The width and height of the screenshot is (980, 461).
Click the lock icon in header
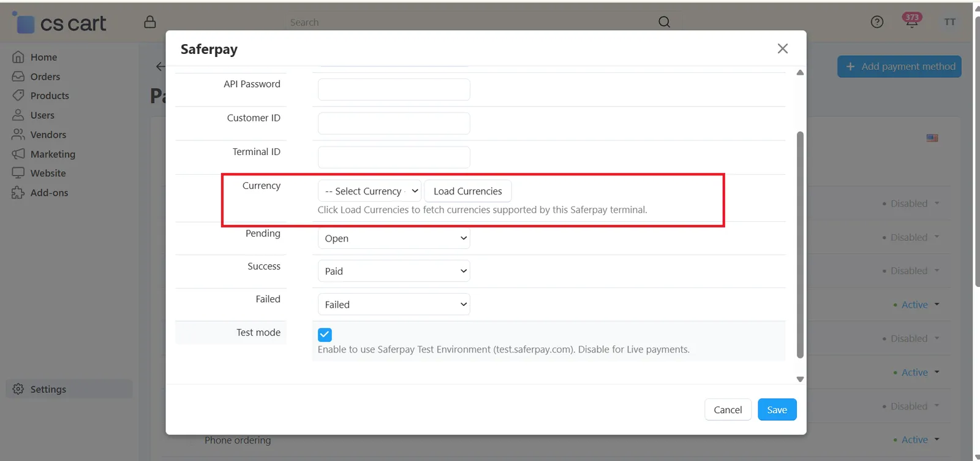click(150, 22)
